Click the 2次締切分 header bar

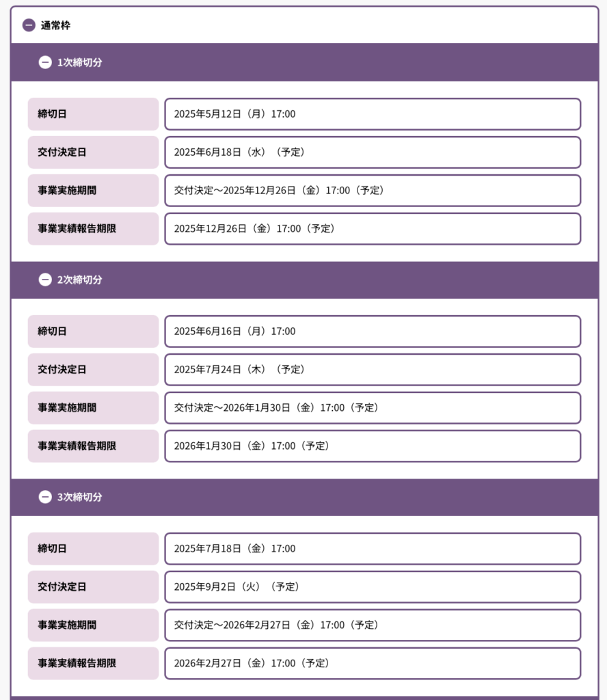pyautogui.click(x=304, y=280)
